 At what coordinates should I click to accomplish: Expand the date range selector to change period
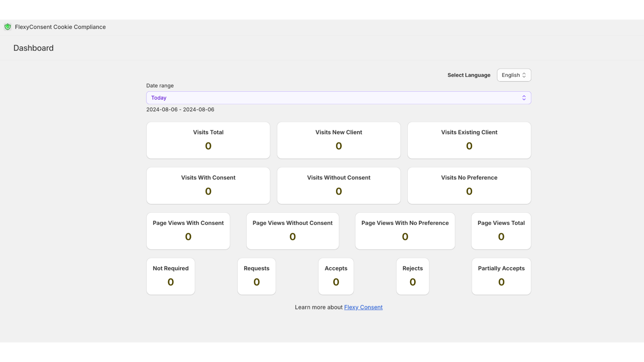pyautogui.click(x=339, y=97)
